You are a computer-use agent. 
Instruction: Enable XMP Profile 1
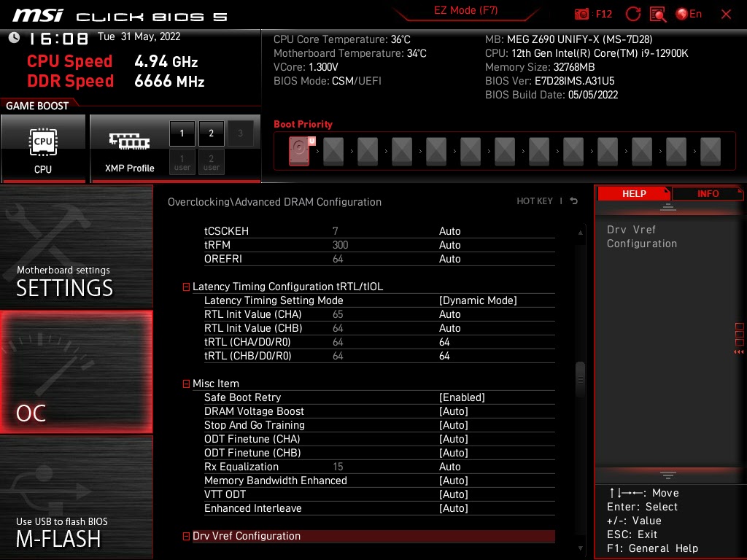pos(182,133)
